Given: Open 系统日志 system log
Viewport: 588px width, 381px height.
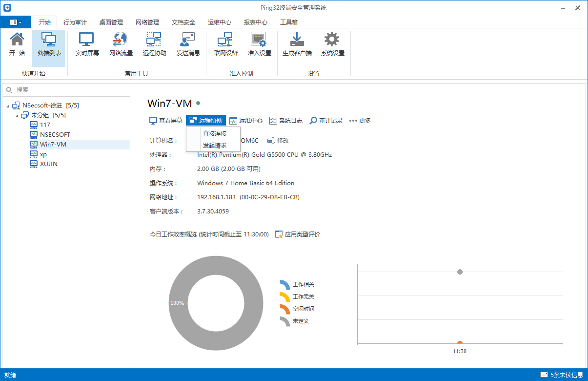Looking at the screenshot, I should [286, 120].
